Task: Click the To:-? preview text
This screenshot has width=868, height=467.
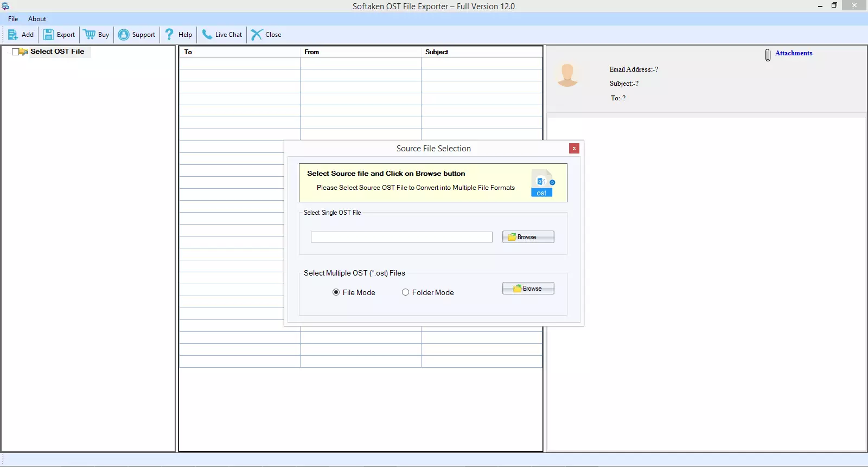Action: [618, 98]
